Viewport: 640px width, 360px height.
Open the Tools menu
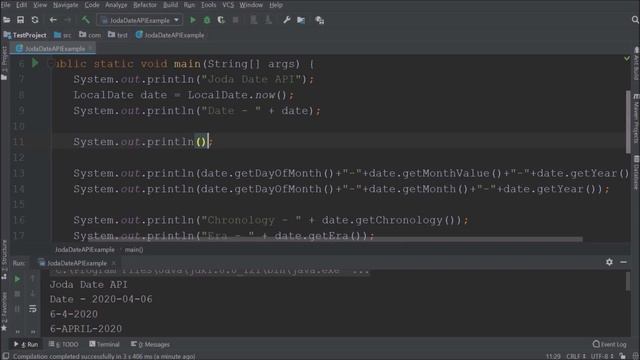(208, 5)
